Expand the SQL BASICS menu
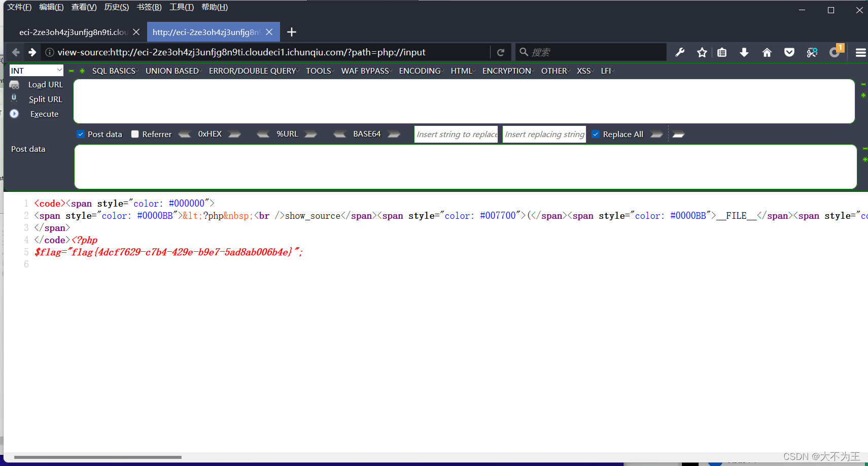The width and height of the screenshot is (868, 466). pos(115,71)
